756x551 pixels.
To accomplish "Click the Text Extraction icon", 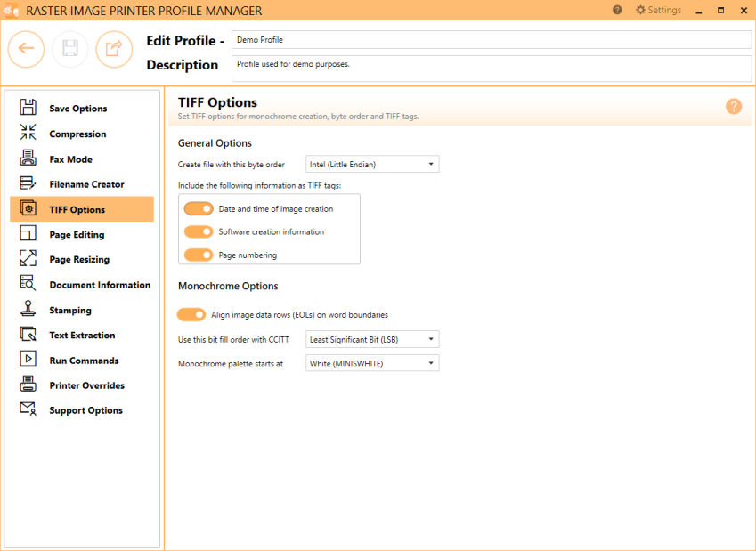I will click(28, 334).
